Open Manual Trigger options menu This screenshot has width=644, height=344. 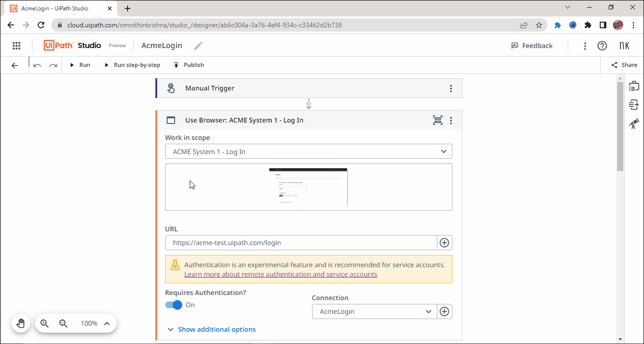click(451, 88)
